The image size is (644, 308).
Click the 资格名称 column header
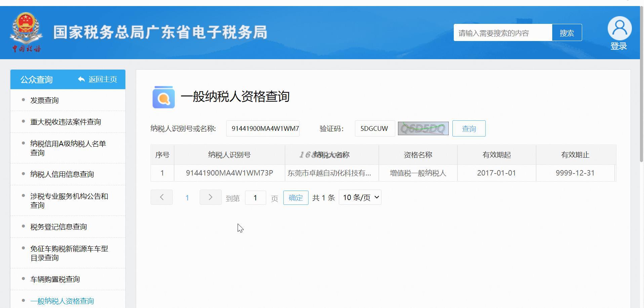[418, 155]
